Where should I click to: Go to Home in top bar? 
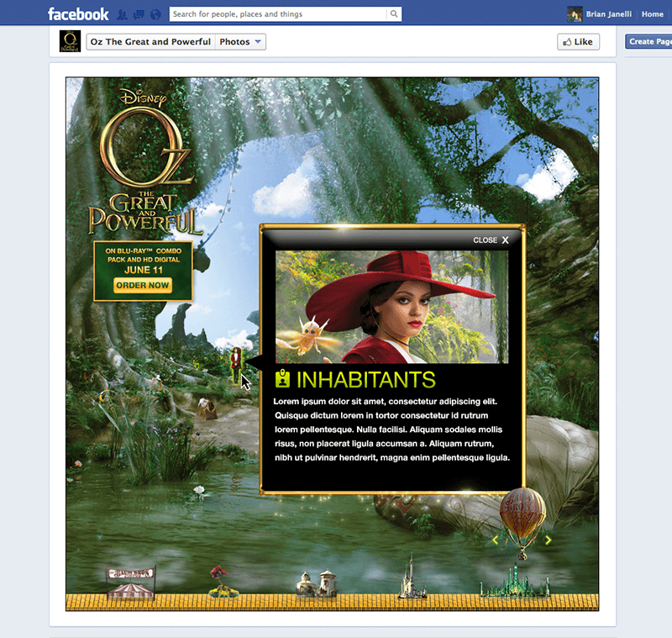pyautogui.click(x=653, y=14)
